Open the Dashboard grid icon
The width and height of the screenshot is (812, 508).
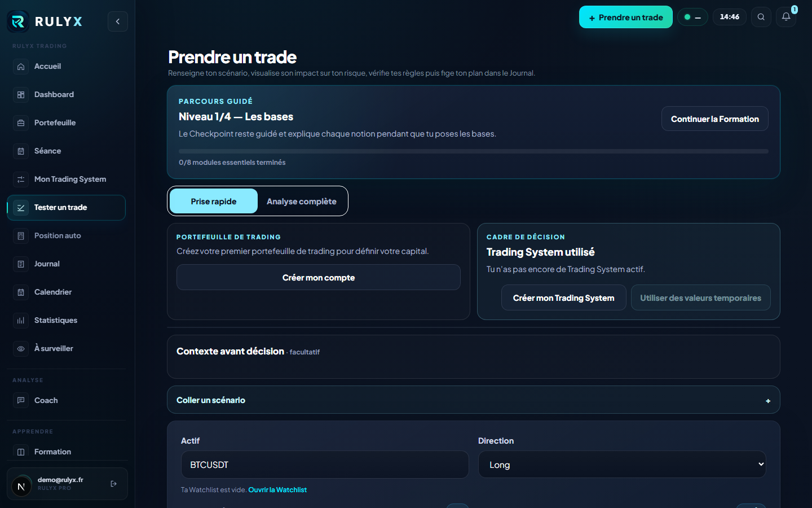[x=21, y=95]
